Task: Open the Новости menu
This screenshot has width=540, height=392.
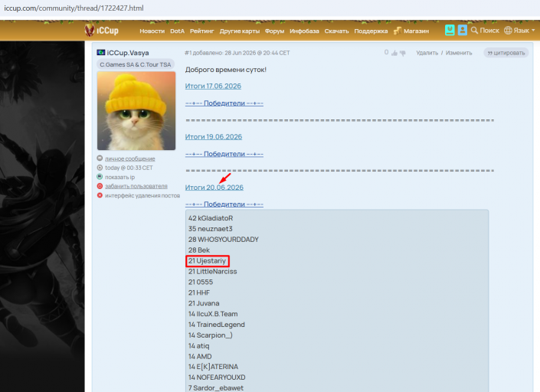Action: (x=152, y=31)
